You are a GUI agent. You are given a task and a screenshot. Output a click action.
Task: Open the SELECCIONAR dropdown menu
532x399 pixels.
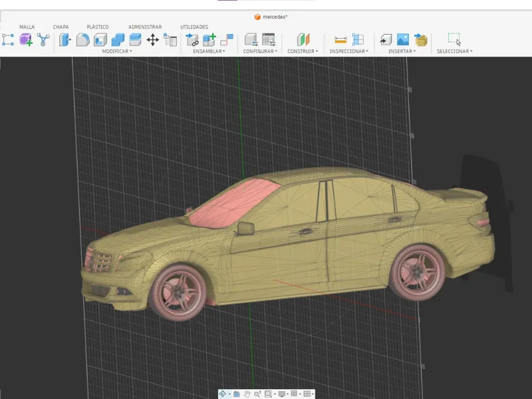point(455,51)
